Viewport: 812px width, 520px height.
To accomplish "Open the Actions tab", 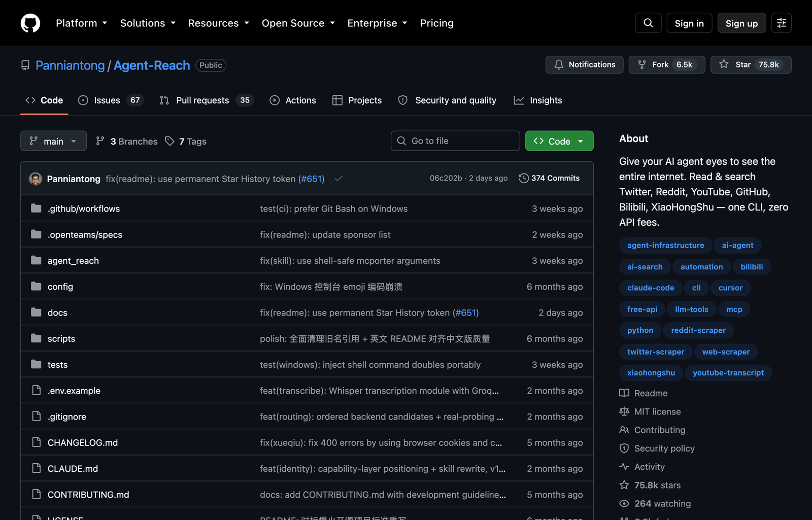I will (x=293, y=100).
